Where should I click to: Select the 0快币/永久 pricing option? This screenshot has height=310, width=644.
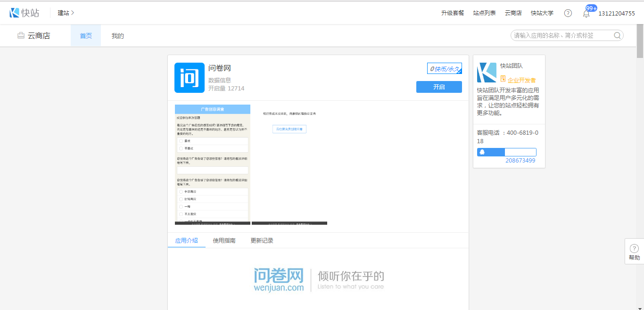pyautogui.click(x=445, y=69)
